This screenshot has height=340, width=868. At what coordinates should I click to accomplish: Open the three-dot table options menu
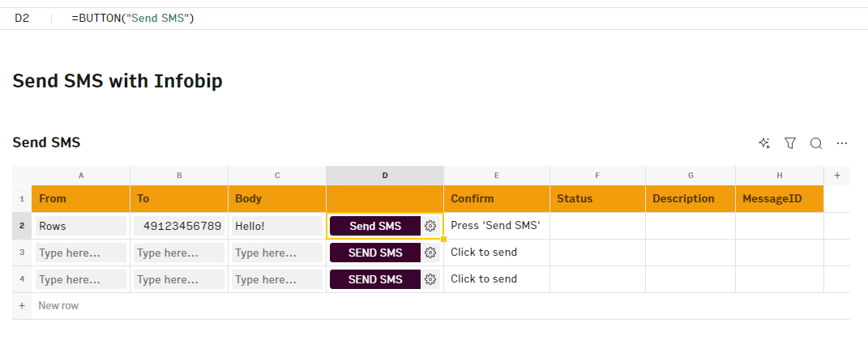[842, 143]
